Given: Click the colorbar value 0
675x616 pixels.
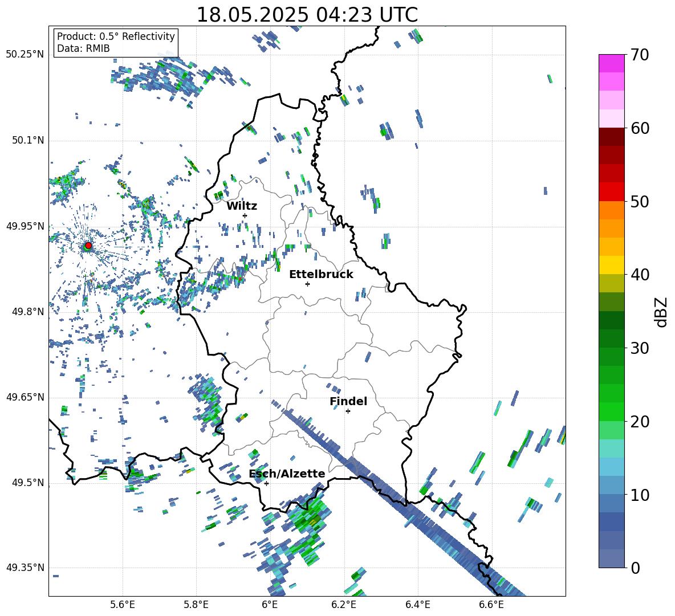Looking at the screenshot, I should 635,568.
